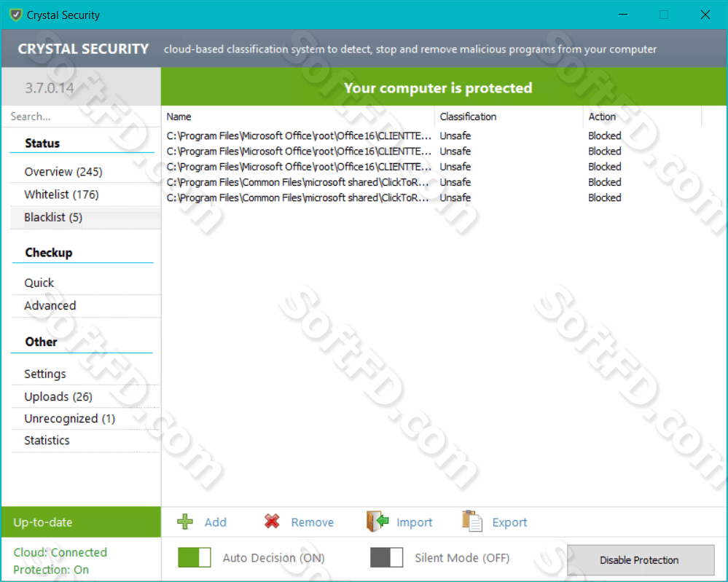Click Blocked in the last row
Viewport: 728px width, 582px height.
click(604, 197)
